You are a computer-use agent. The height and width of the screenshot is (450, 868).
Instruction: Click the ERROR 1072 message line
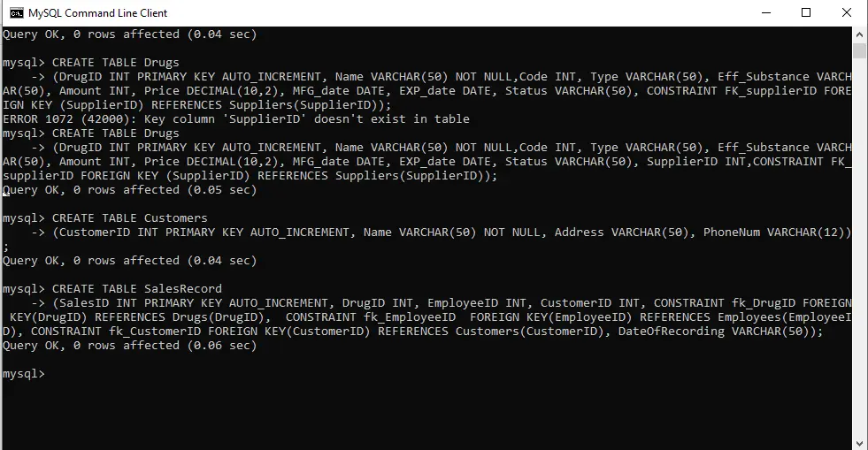tap(236, 118)
